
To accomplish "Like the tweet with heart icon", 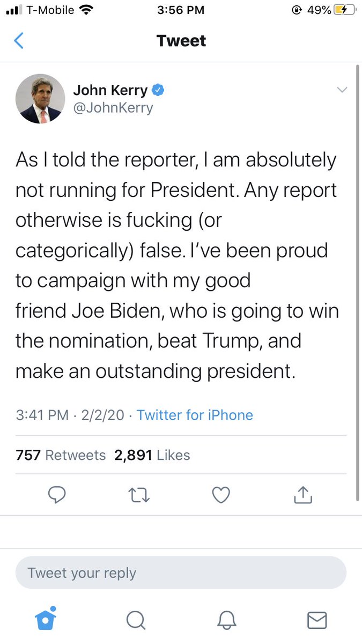I will (x=221, y=495).
